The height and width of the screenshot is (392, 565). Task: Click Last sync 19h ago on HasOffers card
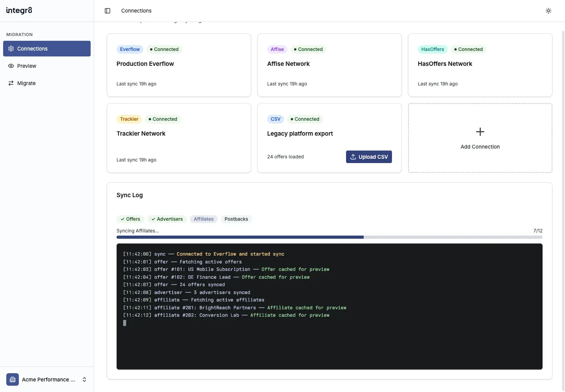tap(437, 84)
